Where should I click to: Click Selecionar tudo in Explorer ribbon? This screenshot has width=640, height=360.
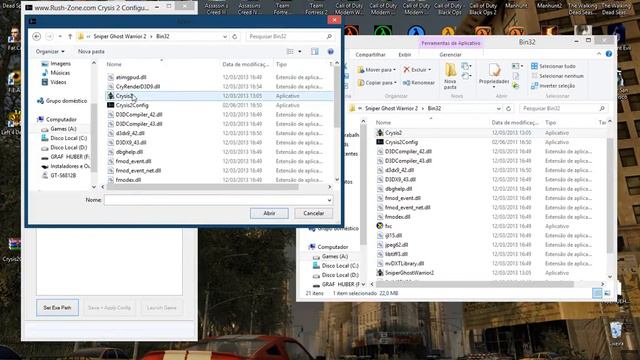553,66
